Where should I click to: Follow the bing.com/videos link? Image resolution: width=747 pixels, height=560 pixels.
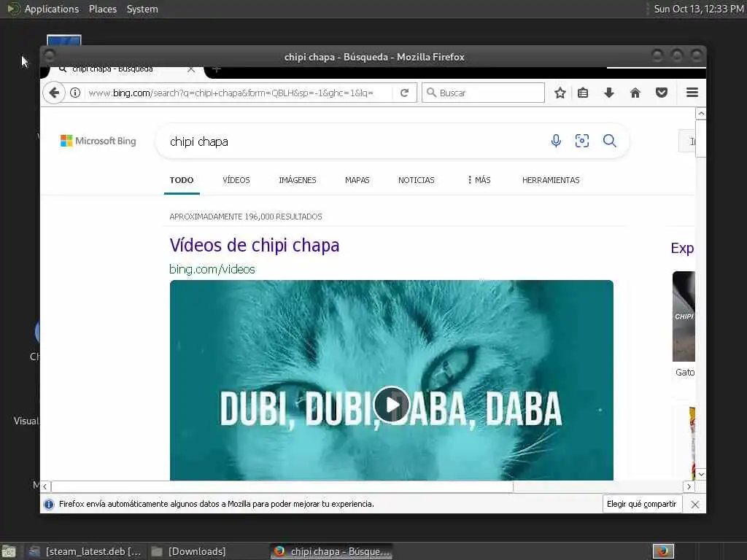click(212, 269)
